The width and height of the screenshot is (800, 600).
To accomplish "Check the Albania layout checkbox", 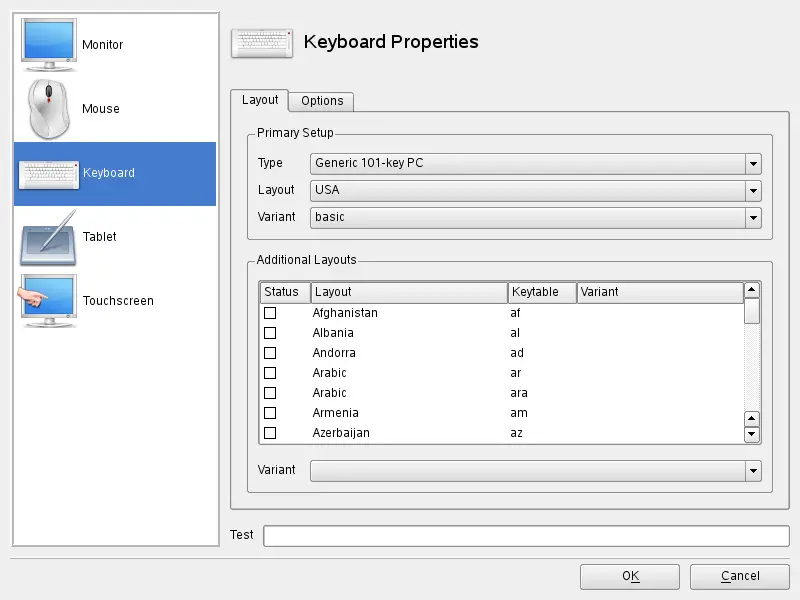I will click(270, 333).
